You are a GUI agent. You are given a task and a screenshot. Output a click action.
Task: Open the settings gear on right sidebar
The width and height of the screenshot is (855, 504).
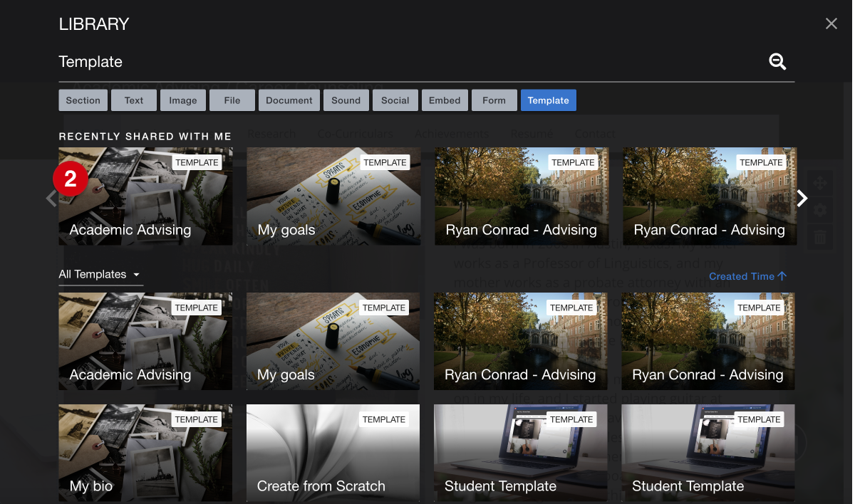[820, 210]
